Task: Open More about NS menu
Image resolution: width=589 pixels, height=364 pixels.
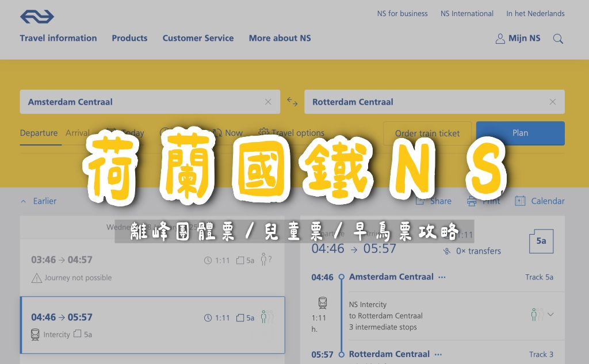Action: click(x=280, y=38)
